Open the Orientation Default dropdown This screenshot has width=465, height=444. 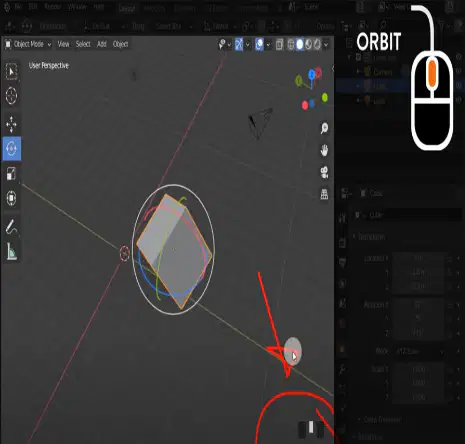click(104, 26)
